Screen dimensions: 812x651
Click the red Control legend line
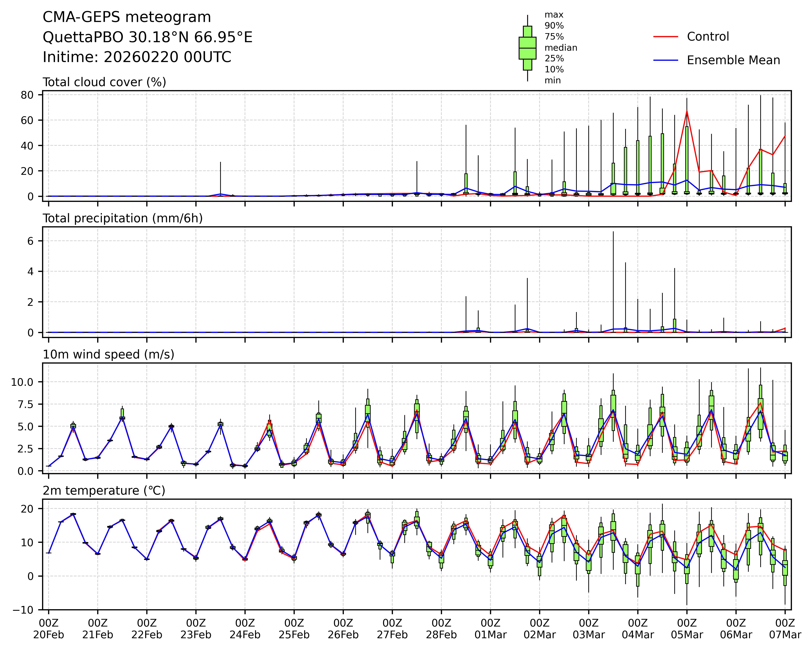pyautogui.click(x=665, y=37)
